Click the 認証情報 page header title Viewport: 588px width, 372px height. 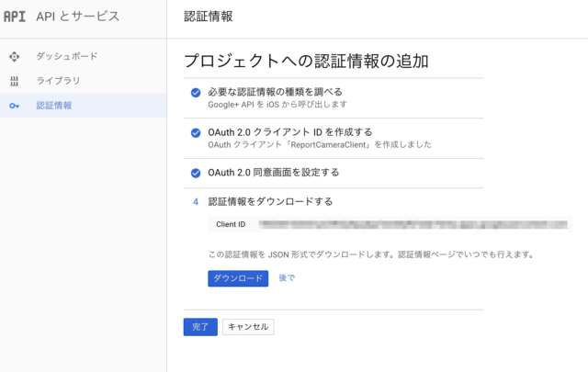tap(209, 17)
